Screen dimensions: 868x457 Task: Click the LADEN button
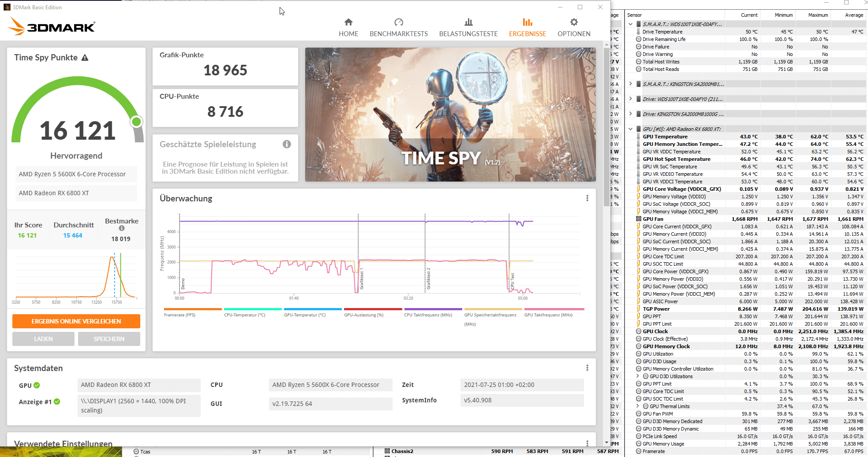tap(43, 339)
